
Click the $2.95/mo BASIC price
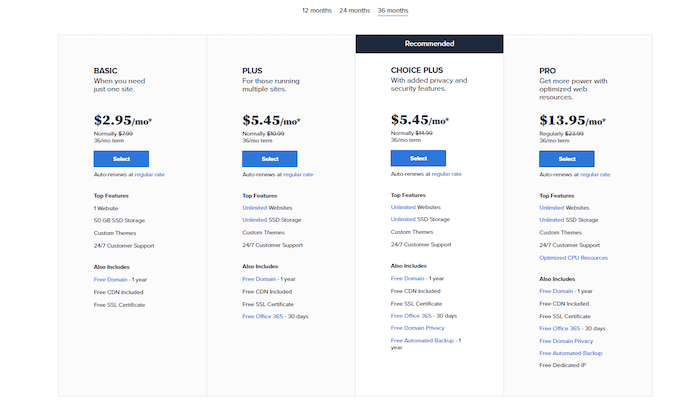point(122,120)
